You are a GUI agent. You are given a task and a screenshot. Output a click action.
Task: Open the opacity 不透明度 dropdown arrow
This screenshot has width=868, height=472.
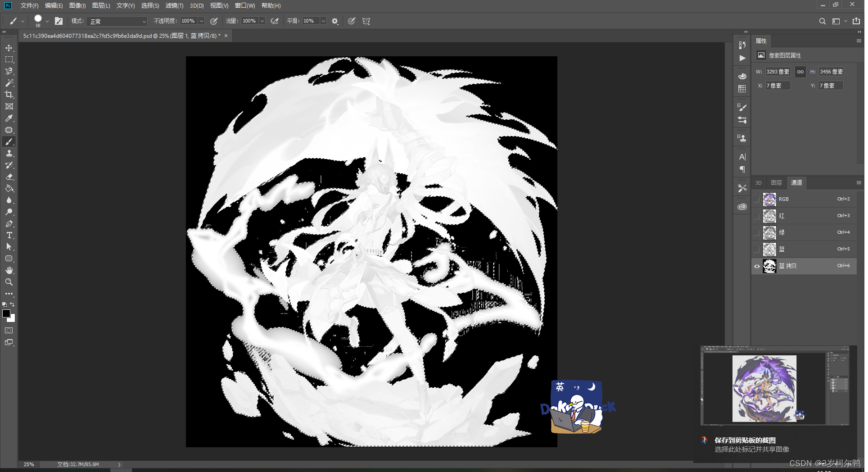pos(201,21)
